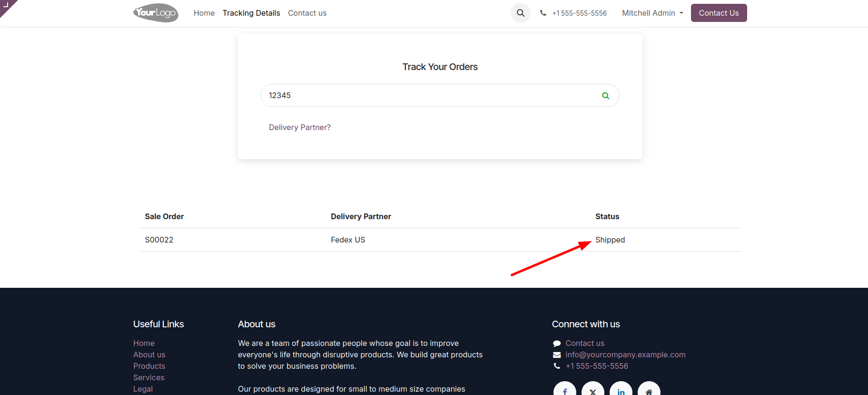
Task: Click the header search magnifier icon
Action: [521, 13]
